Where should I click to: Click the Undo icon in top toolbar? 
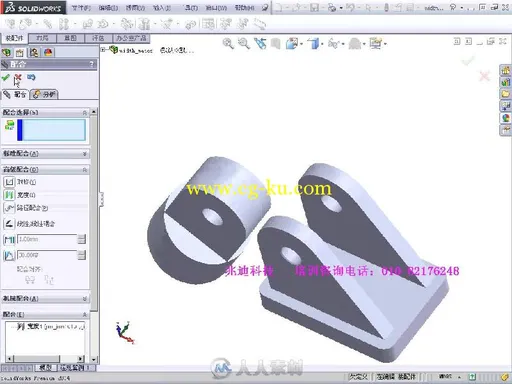pos(350,7)
